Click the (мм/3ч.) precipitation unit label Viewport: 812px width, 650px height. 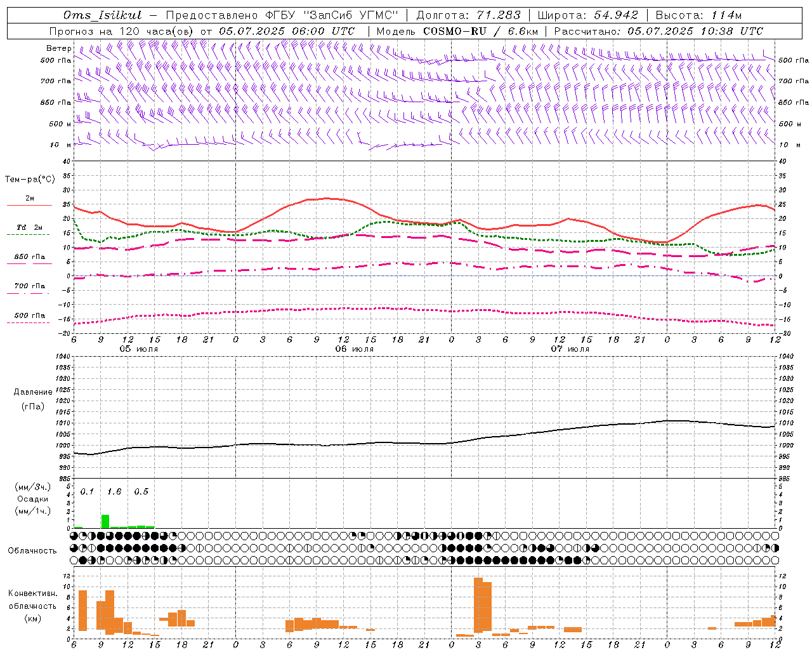(x=33, y=487)
